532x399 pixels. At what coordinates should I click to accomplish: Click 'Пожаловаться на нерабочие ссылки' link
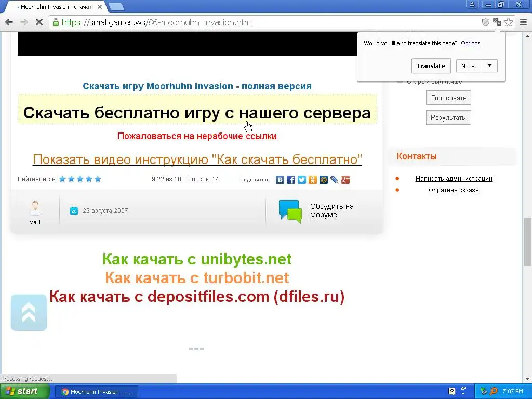point(197,136)
